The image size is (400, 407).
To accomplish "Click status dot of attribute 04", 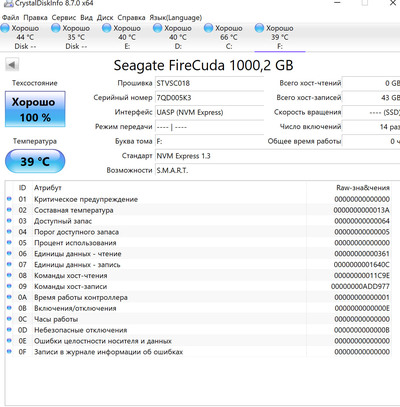I will pyautogui.click(x=9, y=232).
